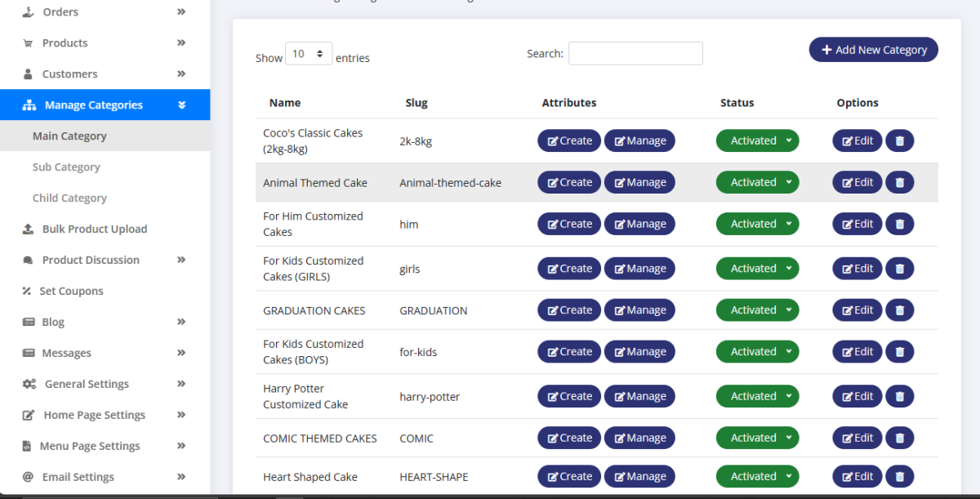Click the Bulk Product Upload icon
Image resolution: width=980 pixels, height=499 pixels.
click(29, 229)
